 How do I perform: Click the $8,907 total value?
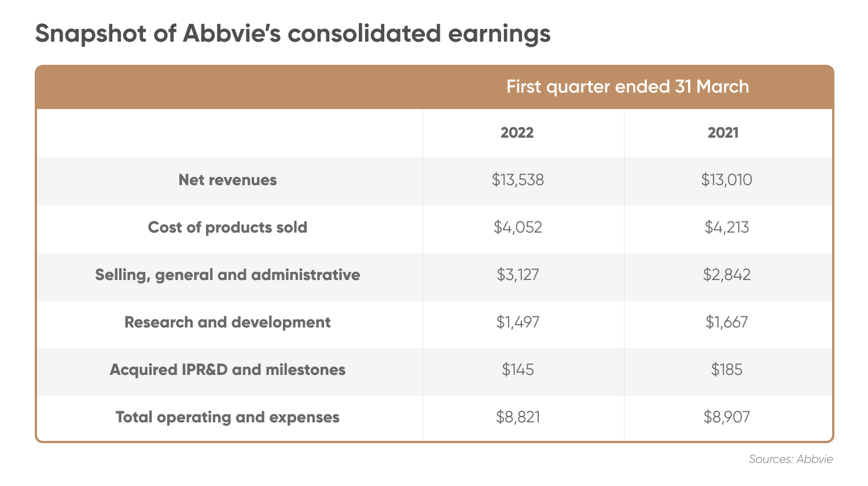[x=726, y=417]
